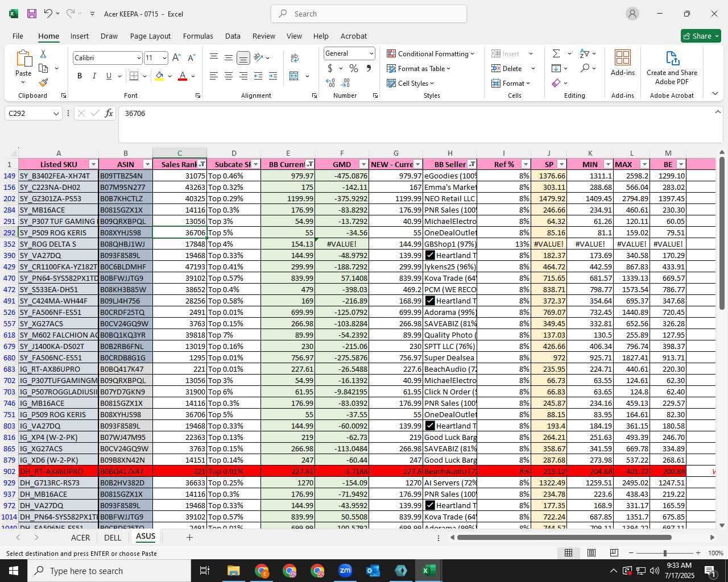This screenshot has width=728, height=582.
Task: Open the DELL sheet tab
Action: coord(113,538)
